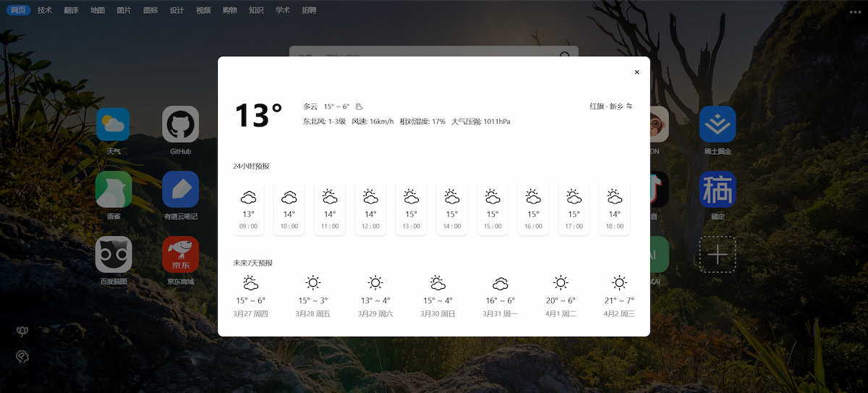Viewport: 868px width, 393px height.
Task: Open the three-dot more menu at top right
Action: click(856, 12)
